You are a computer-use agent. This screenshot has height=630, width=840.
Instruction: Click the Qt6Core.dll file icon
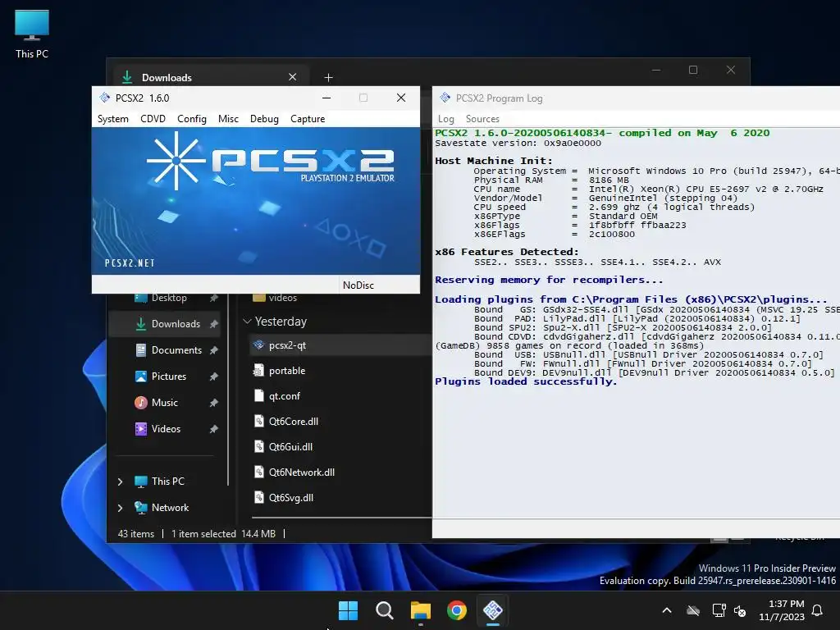[x=258, y=422]
